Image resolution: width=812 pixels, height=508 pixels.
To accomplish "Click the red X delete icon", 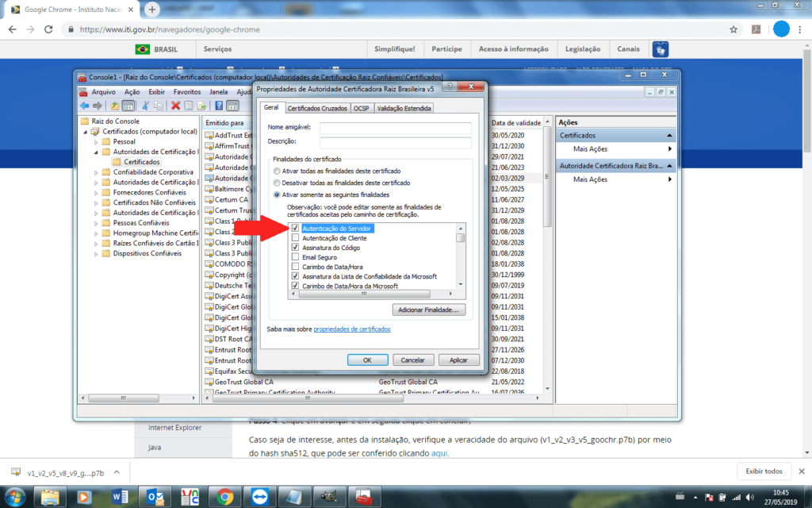I will 175,106.
